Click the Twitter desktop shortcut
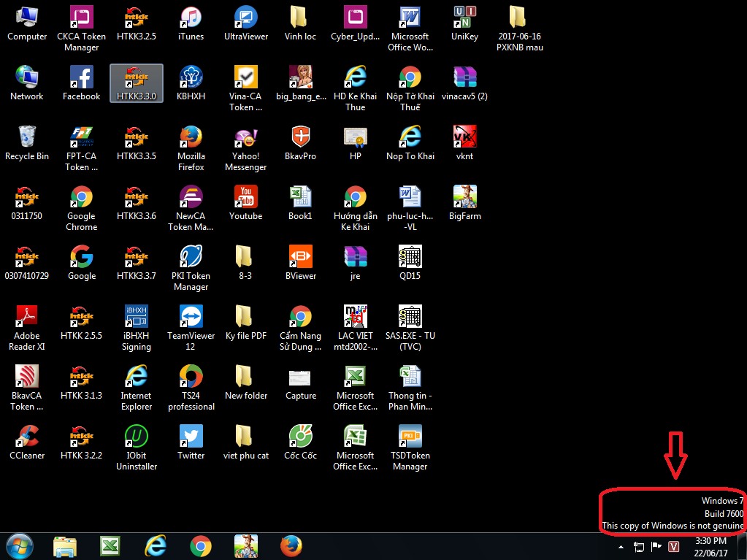 [191, 443]
